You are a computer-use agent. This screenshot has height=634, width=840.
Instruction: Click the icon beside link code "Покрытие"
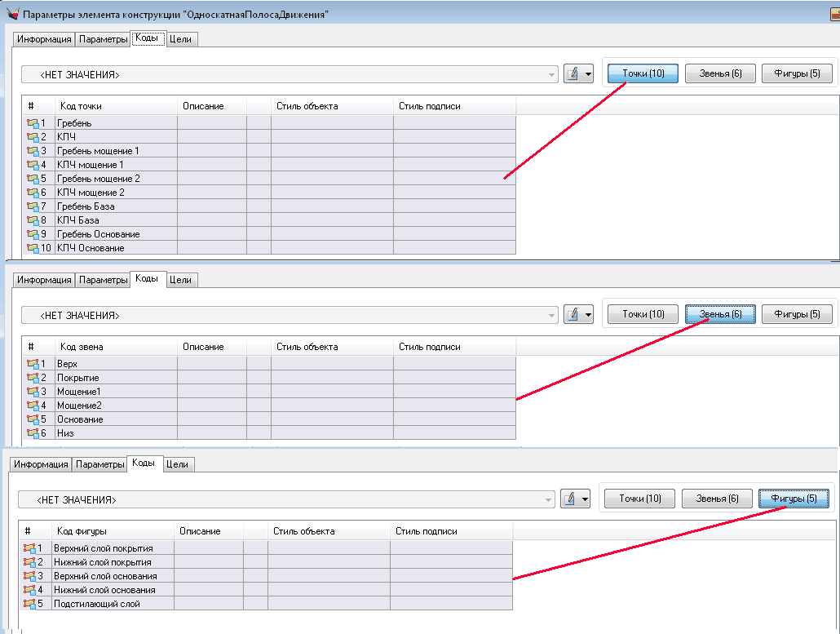(x=33, y=378)
